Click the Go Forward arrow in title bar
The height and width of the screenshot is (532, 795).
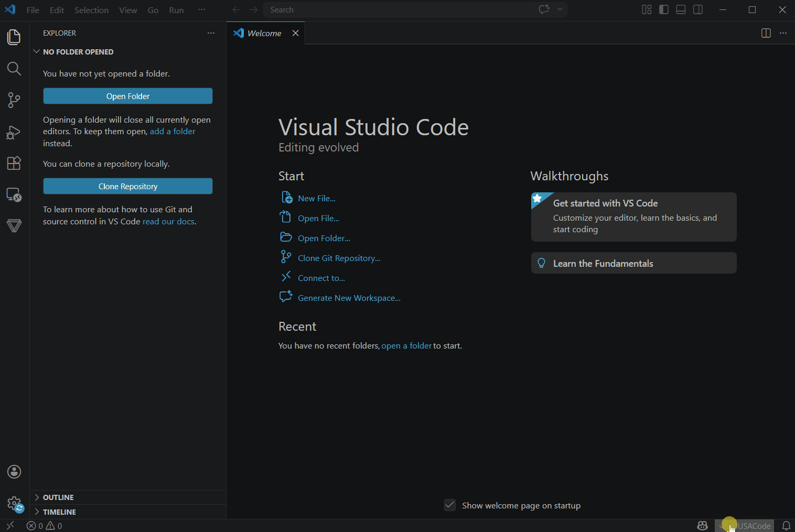click(254, 10)
